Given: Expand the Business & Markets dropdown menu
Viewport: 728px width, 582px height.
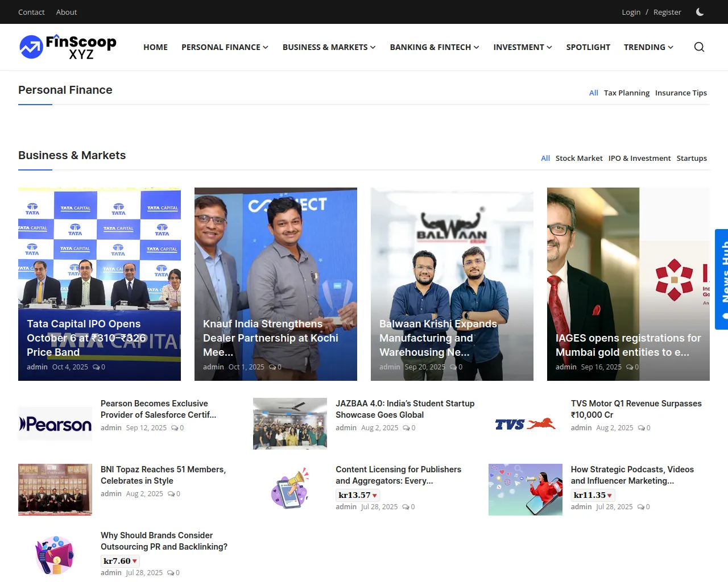Looking at the screenshot, I should (329, 47).
